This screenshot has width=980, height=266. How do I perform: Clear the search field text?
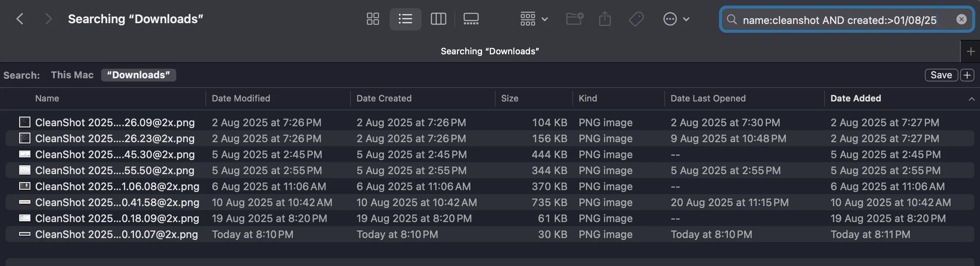(961, 19)
